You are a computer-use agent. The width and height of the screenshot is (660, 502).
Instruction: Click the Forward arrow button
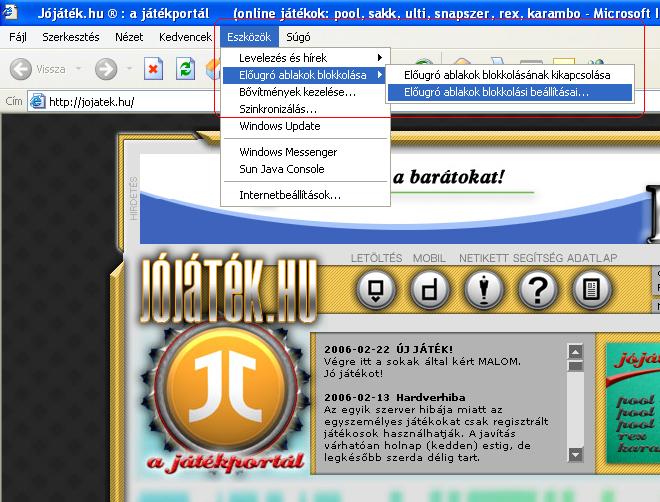[106, 69]
